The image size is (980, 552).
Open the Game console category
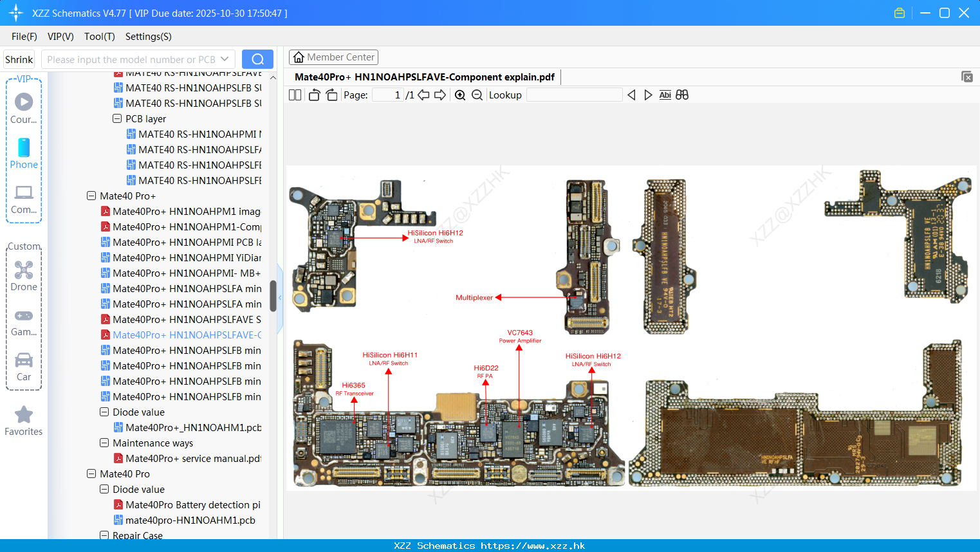24,322
